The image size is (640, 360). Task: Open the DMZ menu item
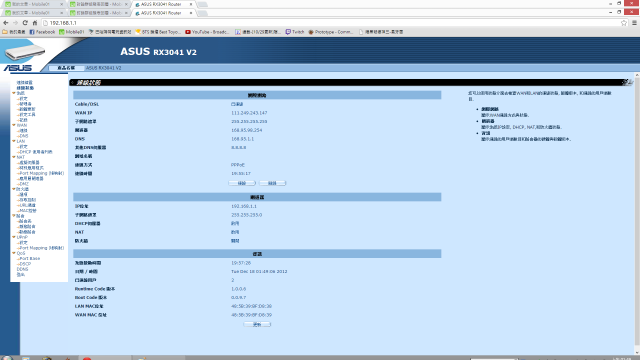pos(24,184)
